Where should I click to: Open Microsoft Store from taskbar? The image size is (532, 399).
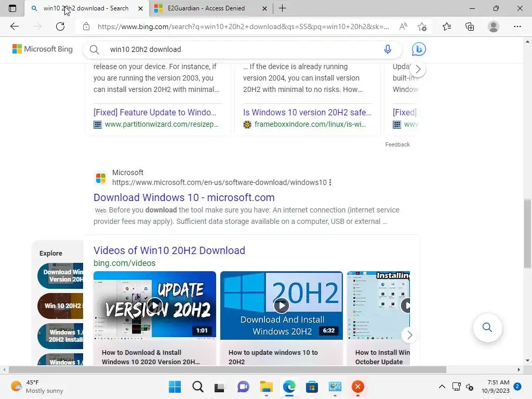312,387
